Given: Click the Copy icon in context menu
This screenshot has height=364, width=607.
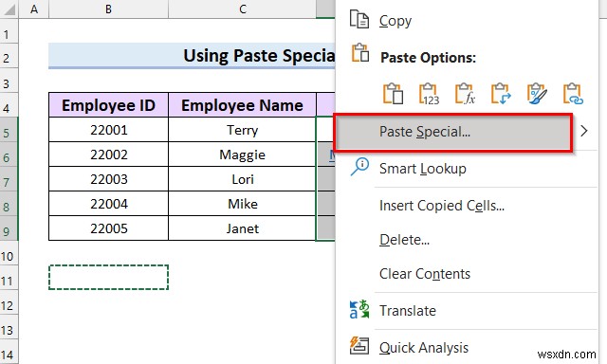Looking at the screenshot, I should pyautogui.click(x=359, y=19).
